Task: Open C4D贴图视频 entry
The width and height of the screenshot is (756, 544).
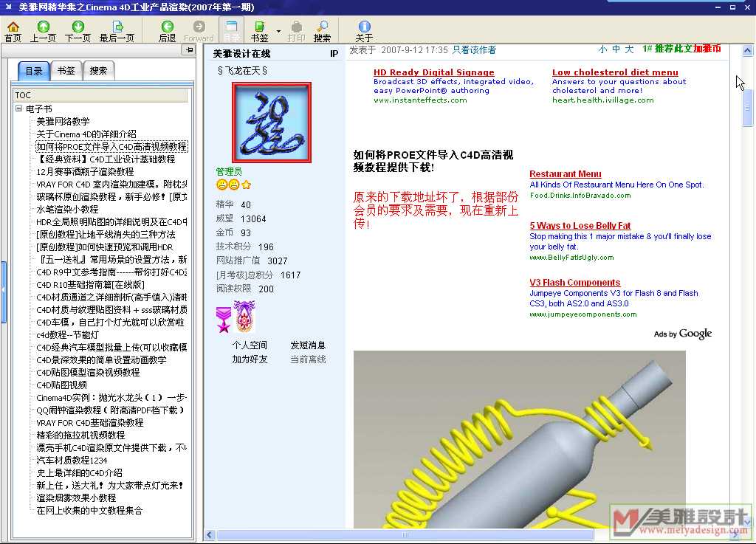Action: pos(62,385)
